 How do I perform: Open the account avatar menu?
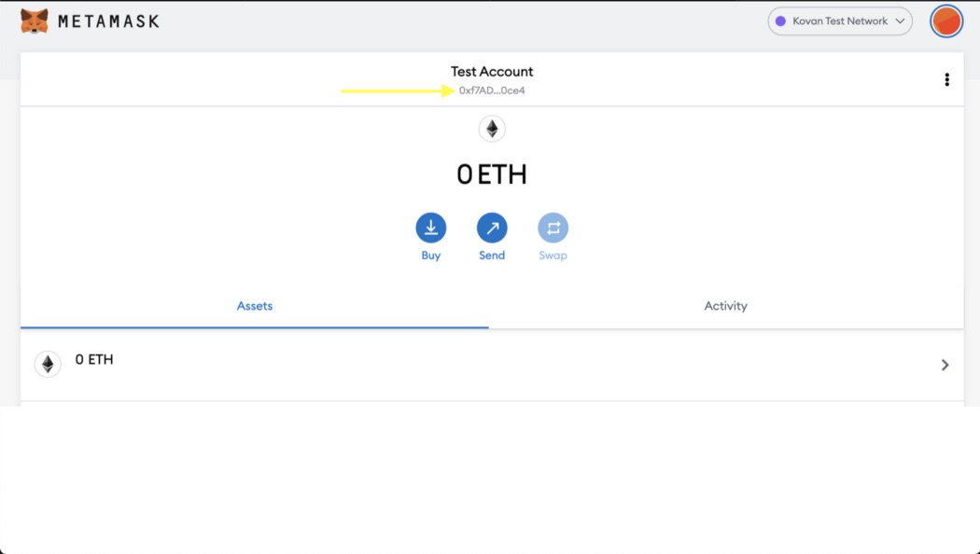pos(946,21)
